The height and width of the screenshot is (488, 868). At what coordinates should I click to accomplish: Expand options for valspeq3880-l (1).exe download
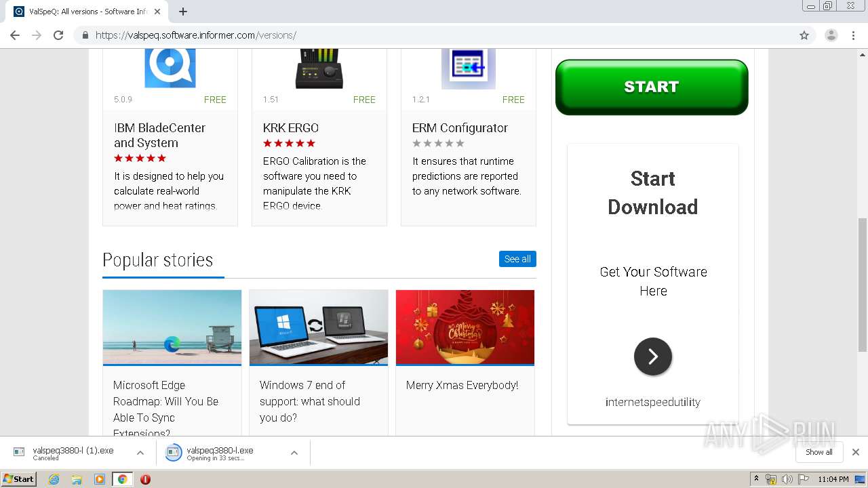140,453
